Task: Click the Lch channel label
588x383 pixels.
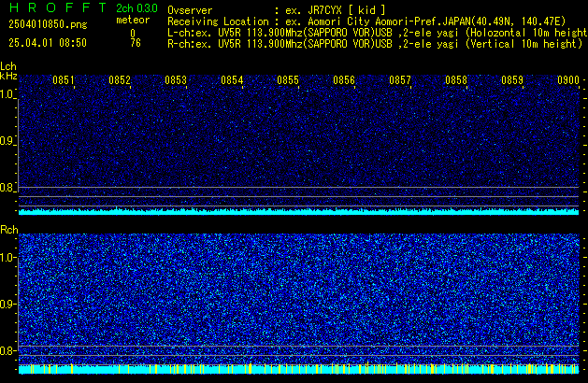Action: (8, 66)
